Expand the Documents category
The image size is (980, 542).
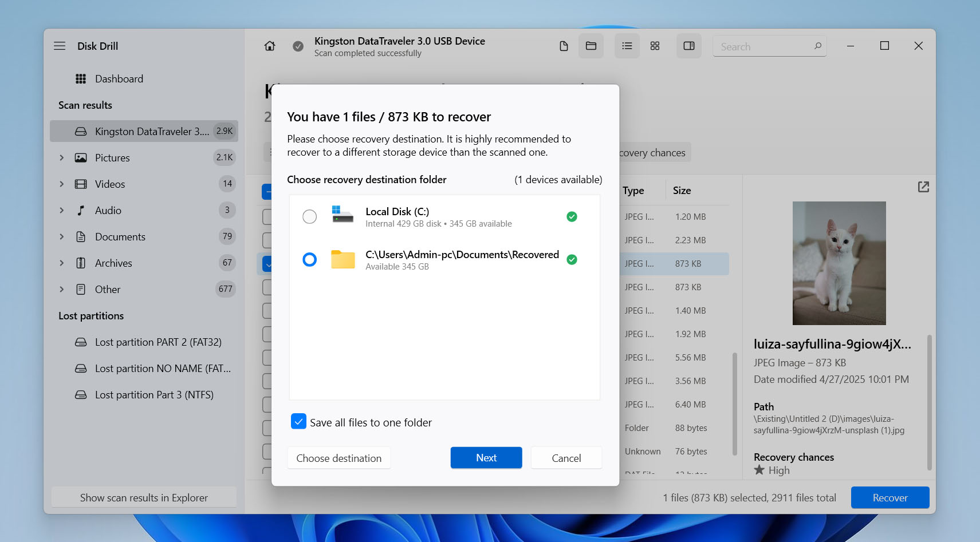[x=62, y=237]
